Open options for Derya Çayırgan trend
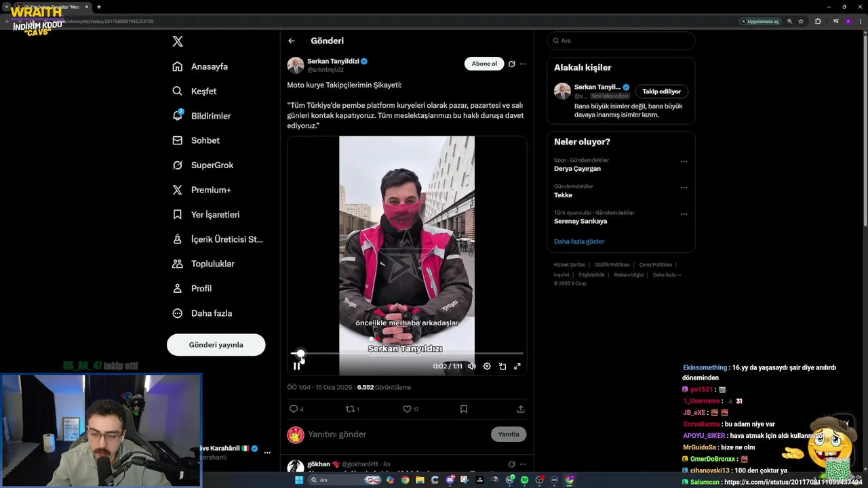Screen dimensions: 868x488 (x=684, y=161)
